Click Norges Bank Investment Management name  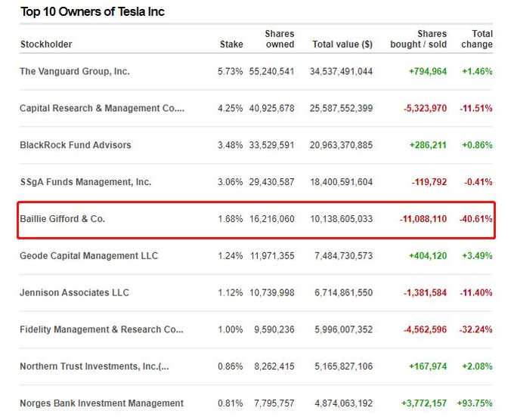(x=101, y=403)
